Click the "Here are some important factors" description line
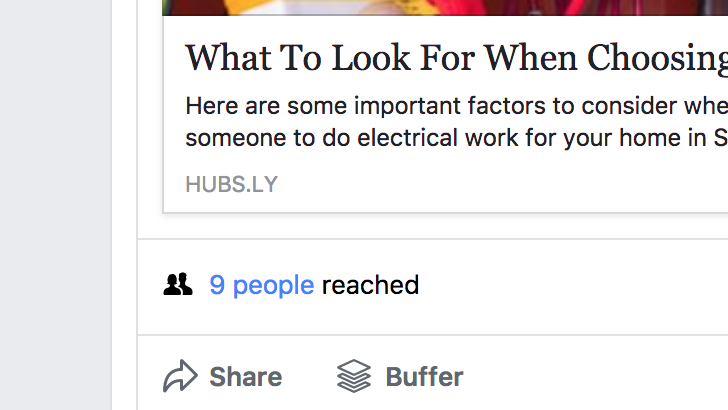This screenshot has width=728, height=410. click(456, 106)
